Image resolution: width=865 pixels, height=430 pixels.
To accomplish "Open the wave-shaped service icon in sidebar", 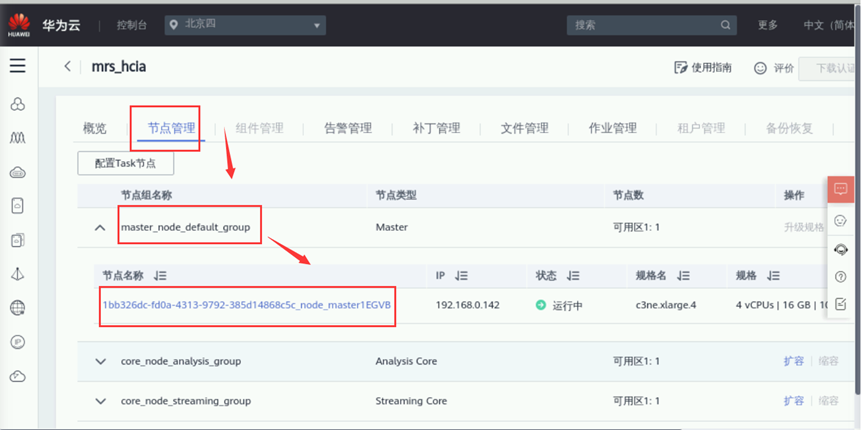I will pos(18,137).
